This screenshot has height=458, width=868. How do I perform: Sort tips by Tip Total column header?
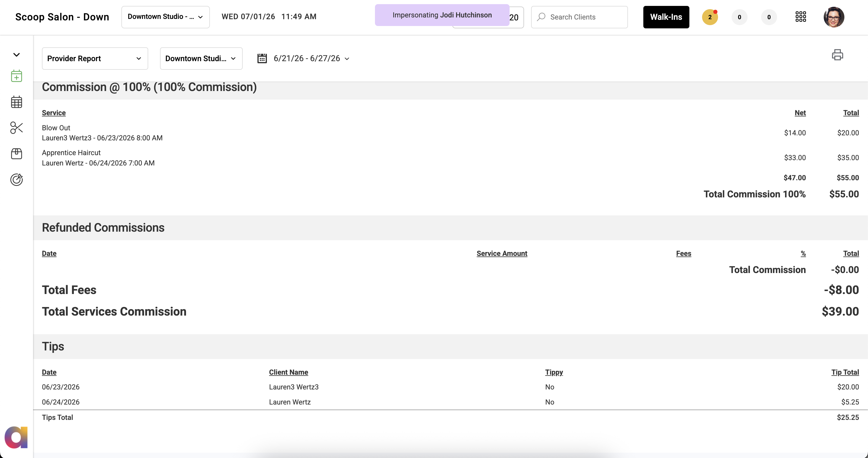tap(845, 372)
